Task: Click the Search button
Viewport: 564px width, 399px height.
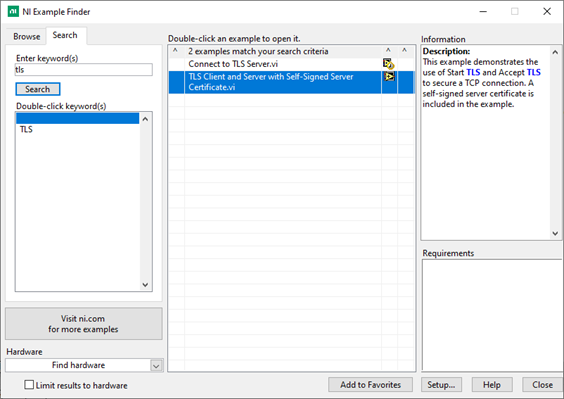Action: pos(38,89)
